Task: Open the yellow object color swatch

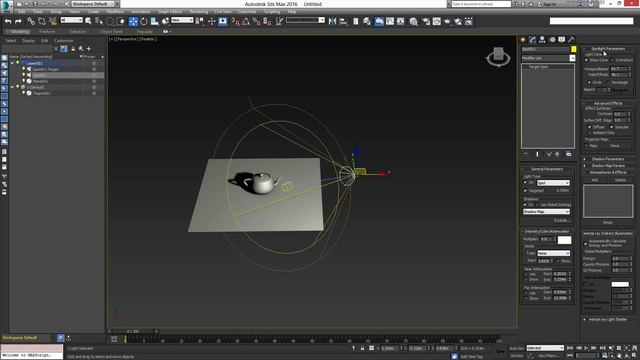Action: click(573, 49)
